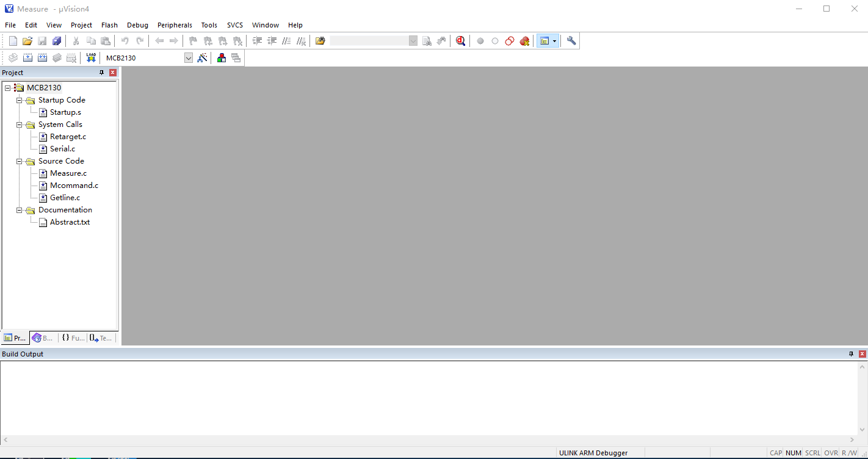Open the Peripherals menu
The image size is (868, 459).
click(175, 25)
